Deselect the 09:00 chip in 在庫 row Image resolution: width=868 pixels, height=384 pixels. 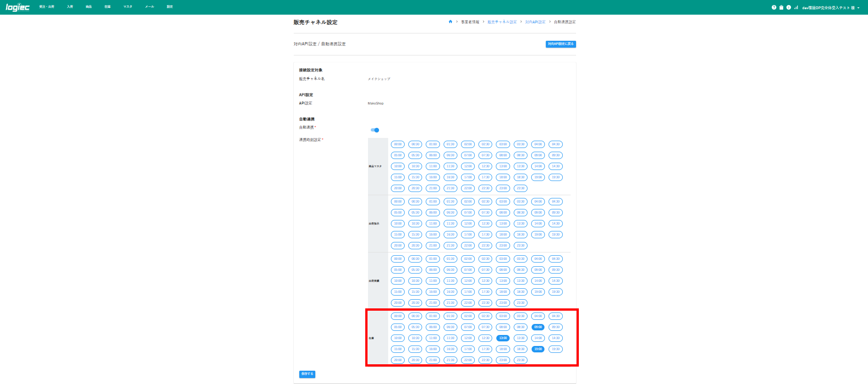[538, 327]
